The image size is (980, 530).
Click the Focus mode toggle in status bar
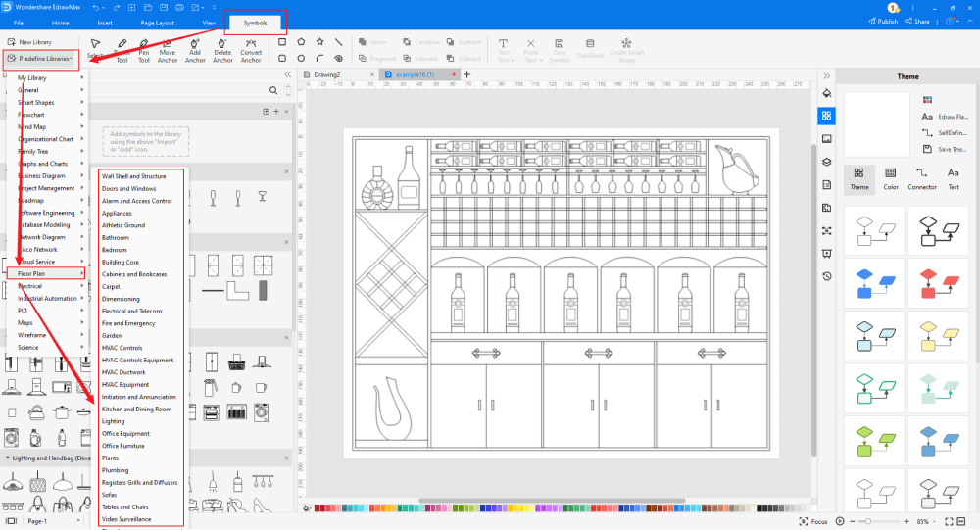(x=812, y=521)
